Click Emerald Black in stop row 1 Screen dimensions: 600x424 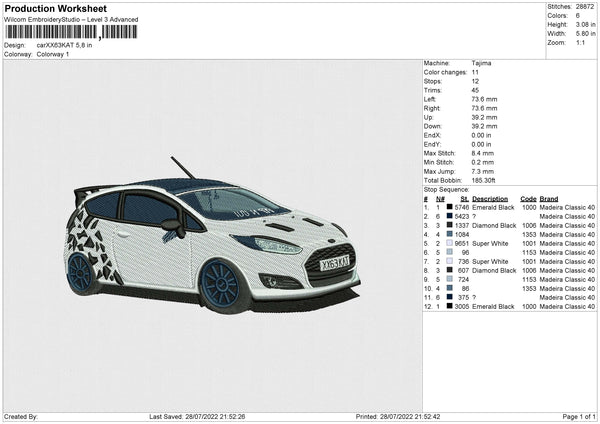point(493,207)
